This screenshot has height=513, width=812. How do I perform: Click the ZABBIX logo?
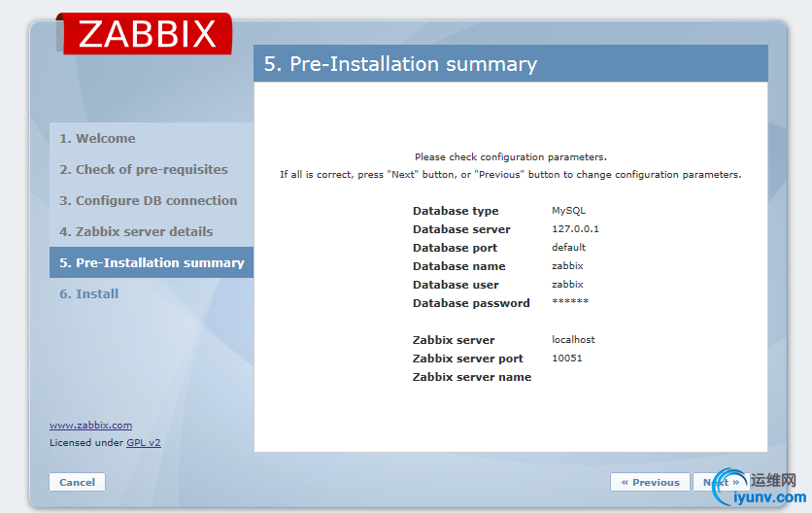click(144, 34)
